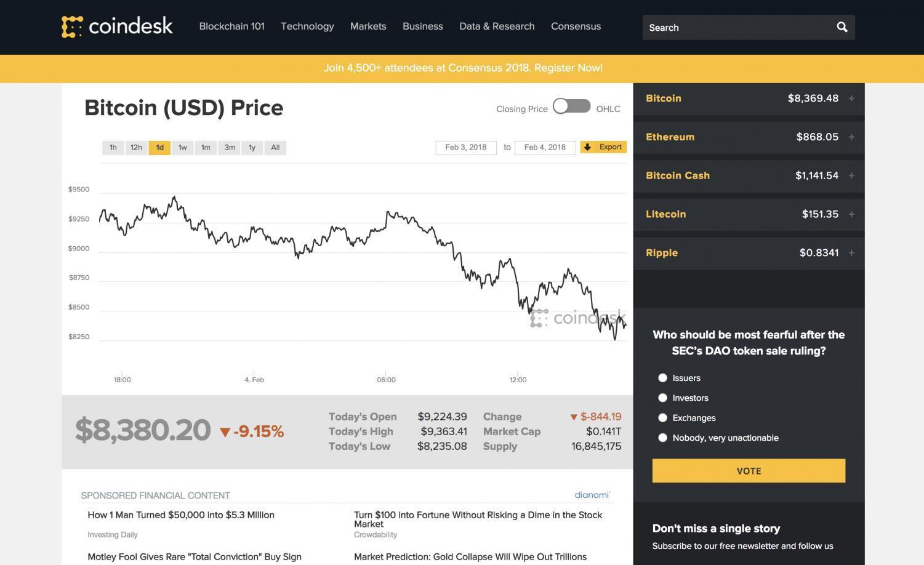Select the 12h chart range
924x565 pixels.
pos(136,148)
